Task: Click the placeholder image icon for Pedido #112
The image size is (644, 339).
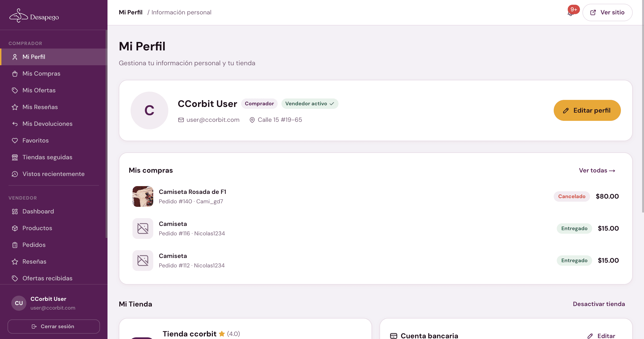Action: pyautogui.click(x=143, y=261)
